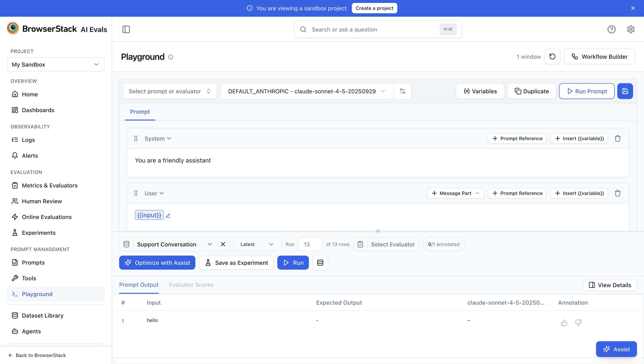The image size is (644, 364).
Task: Open the My Sandbox project dropdown
Action: tap(56, 65)
